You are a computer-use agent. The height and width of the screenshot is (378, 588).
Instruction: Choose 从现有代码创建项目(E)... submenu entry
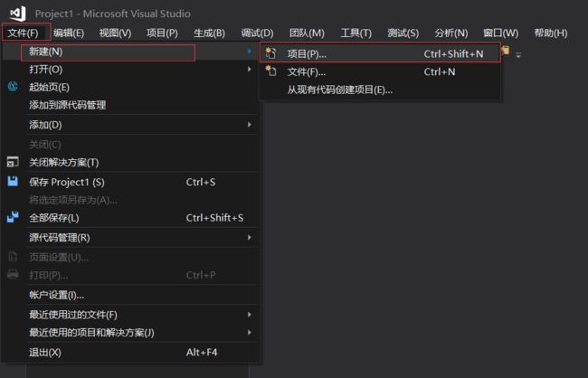380,90
